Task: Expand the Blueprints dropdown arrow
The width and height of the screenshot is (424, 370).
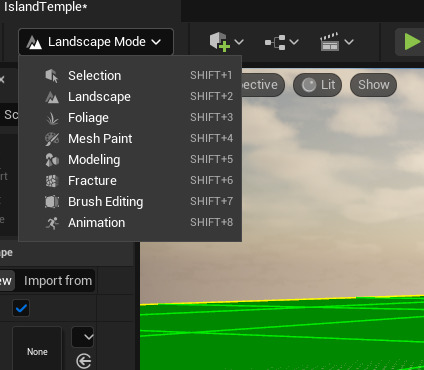Action: 294,42
